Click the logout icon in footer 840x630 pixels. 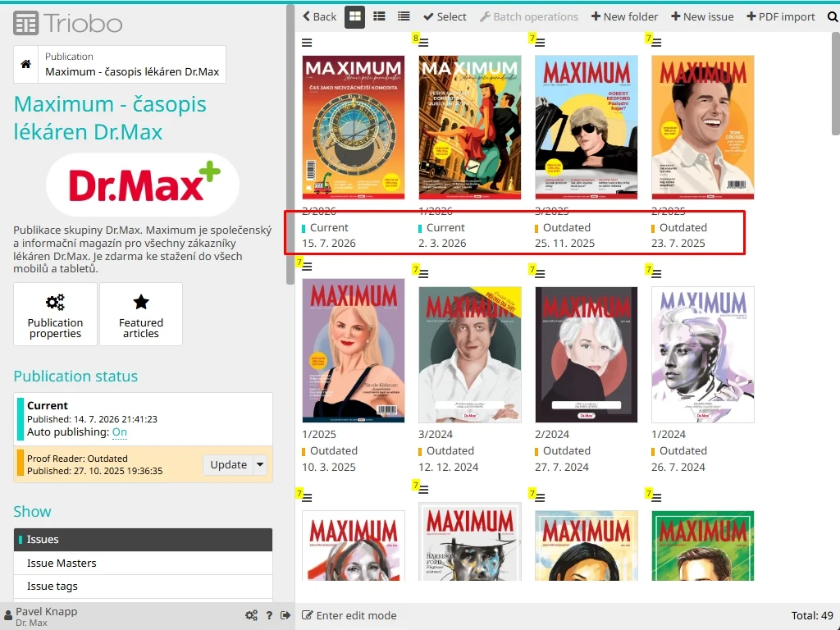285,615
